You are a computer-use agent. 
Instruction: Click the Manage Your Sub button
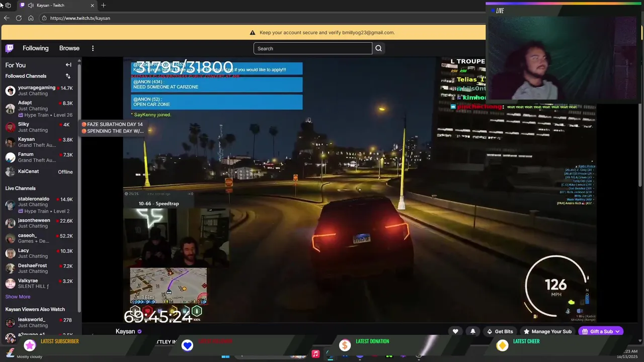[547, 331]
